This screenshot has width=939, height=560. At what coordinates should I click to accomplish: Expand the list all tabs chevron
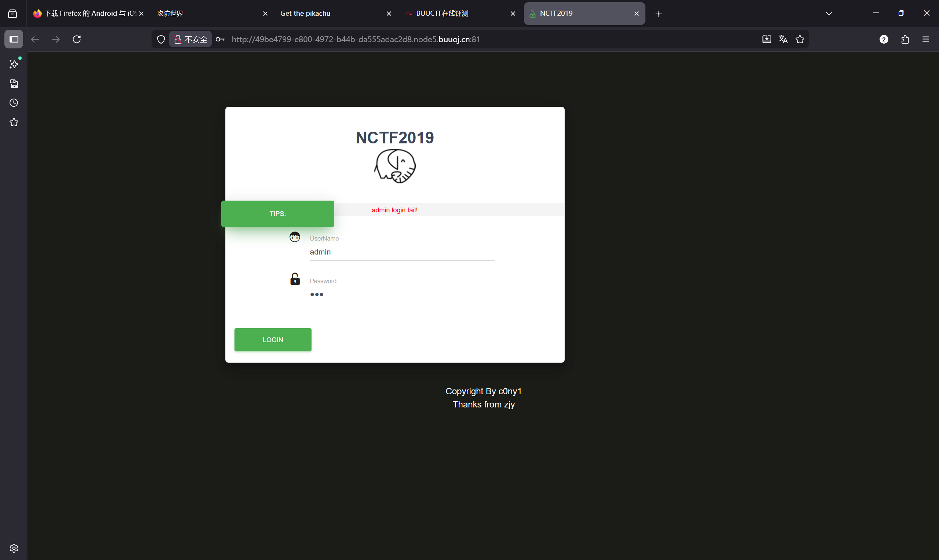[x=829, y=14]
